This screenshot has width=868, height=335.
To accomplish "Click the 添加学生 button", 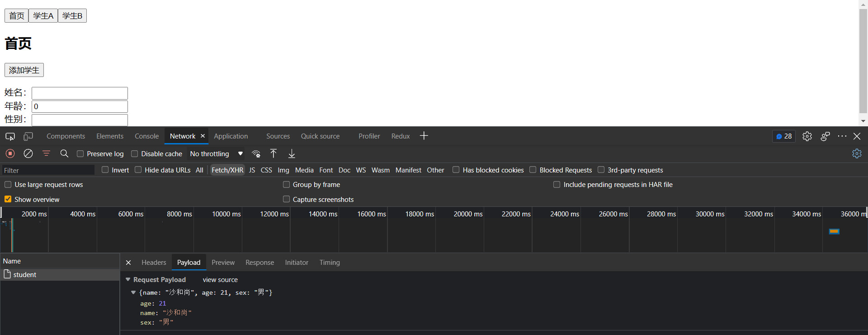I will 24,70.
